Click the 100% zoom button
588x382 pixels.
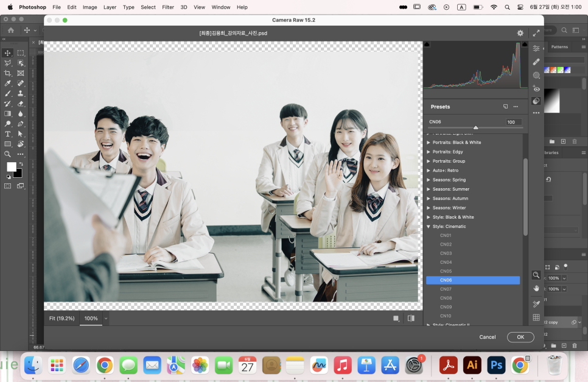[91, 318]
